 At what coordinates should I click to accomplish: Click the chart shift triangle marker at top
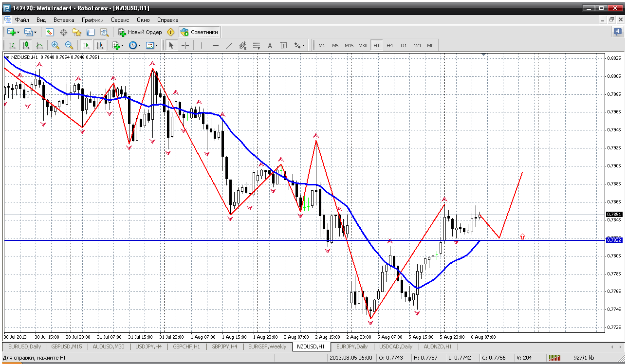click(x=483, y=54)
